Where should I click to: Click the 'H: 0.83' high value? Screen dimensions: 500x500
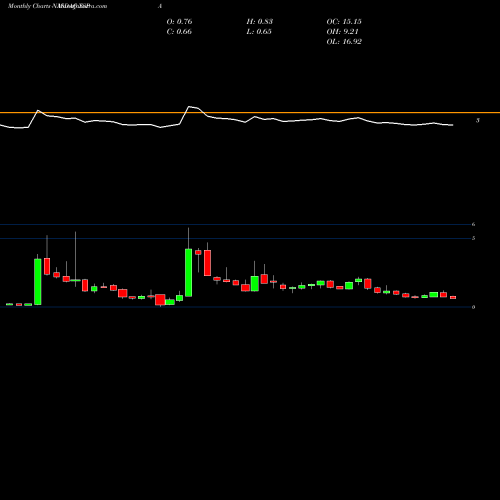coord(260,22)
